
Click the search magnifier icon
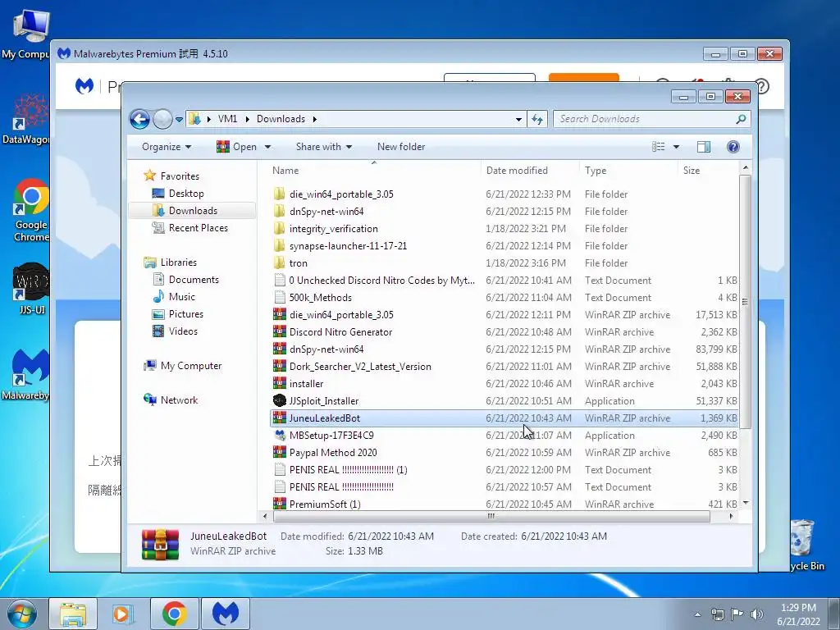point(742,119)
